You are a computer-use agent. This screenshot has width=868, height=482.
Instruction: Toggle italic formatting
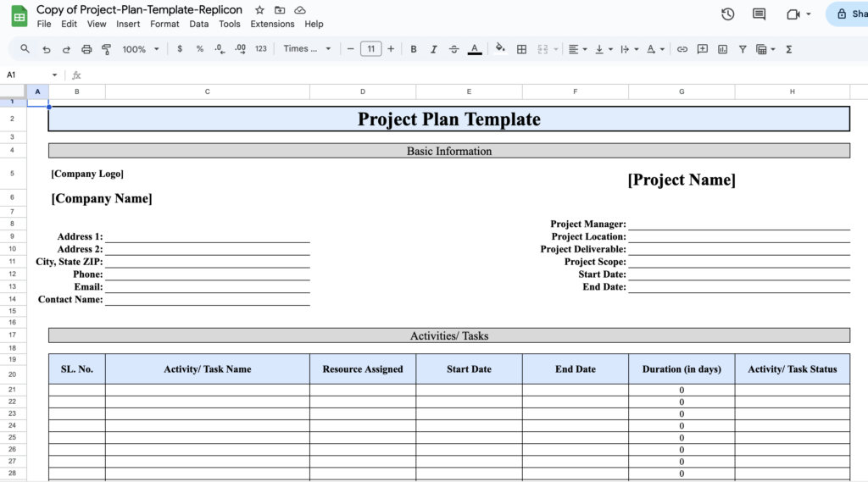(433, 49)
